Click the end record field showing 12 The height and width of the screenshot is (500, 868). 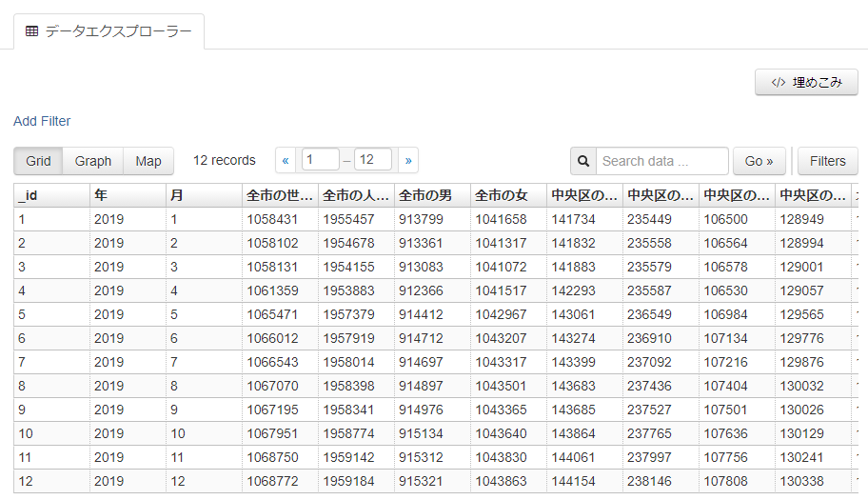point(373,160)
